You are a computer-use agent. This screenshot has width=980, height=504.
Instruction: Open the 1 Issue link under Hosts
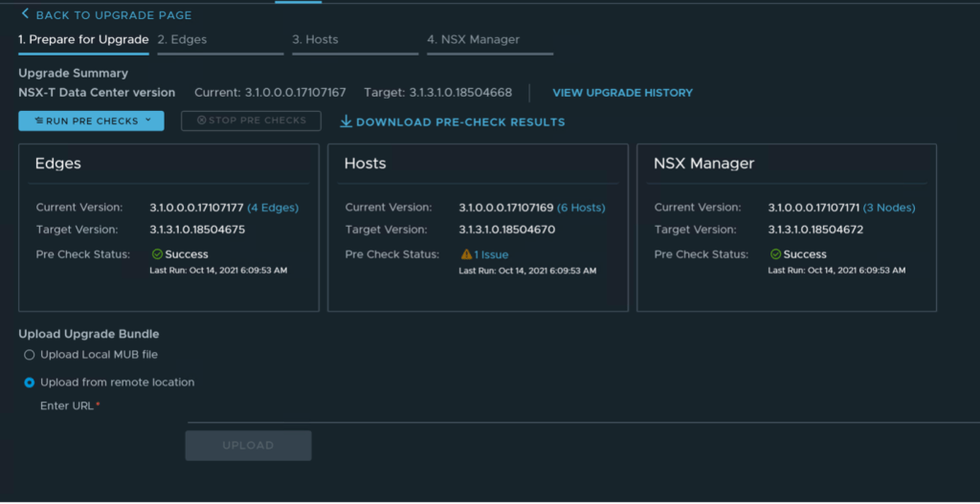(491, 254)
